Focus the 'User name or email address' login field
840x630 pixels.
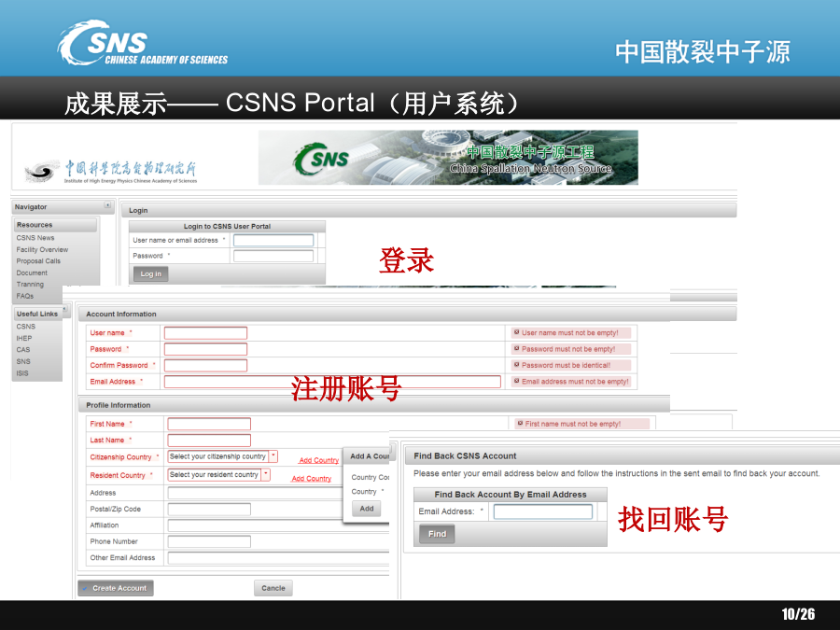[273, 241]
